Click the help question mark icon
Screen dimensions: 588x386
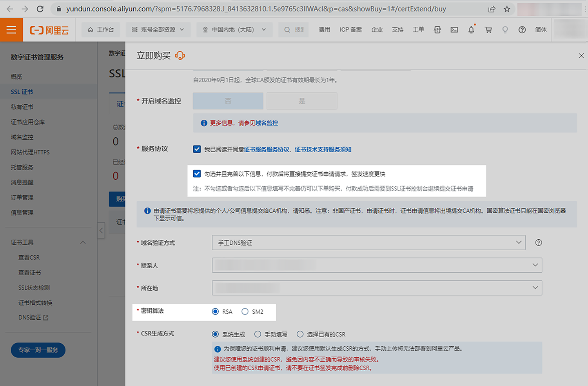click(x=522, y=29)
